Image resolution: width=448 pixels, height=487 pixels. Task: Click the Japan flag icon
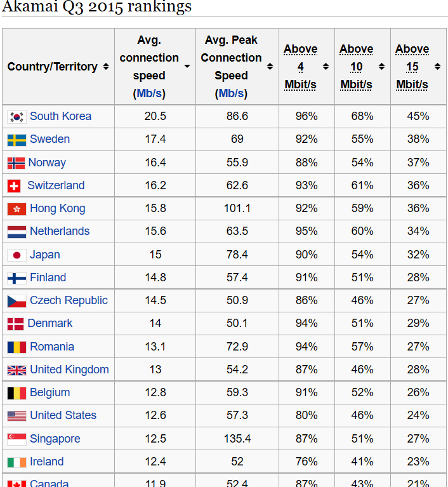click(x=16, y=255)
